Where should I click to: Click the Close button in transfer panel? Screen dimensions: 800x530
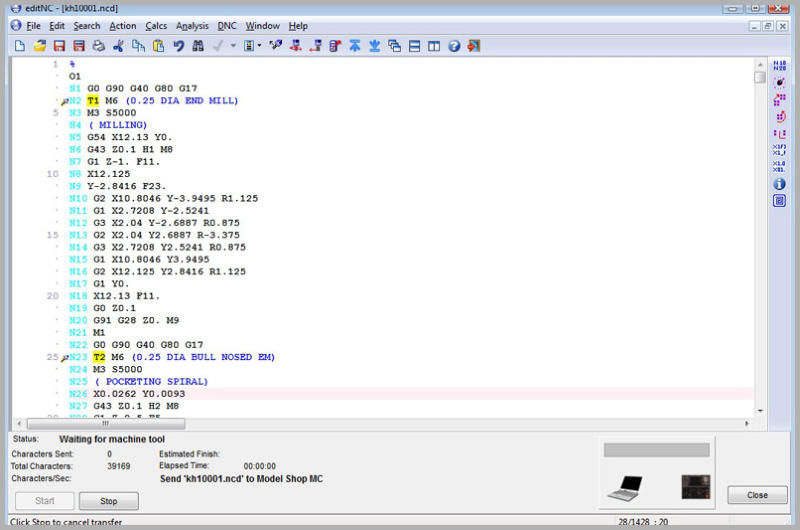click(757, 495)
